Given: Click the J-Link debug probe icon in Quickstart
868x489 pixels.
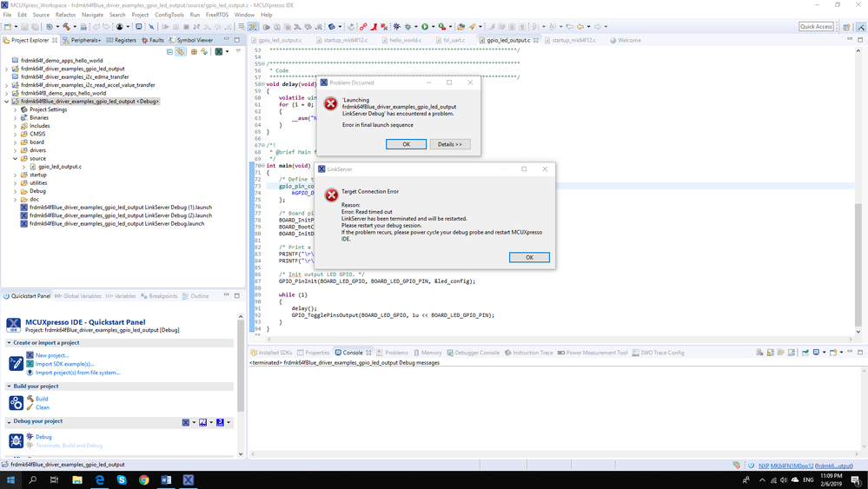Looking at the screenshot, I should click(x=220, y=423).
